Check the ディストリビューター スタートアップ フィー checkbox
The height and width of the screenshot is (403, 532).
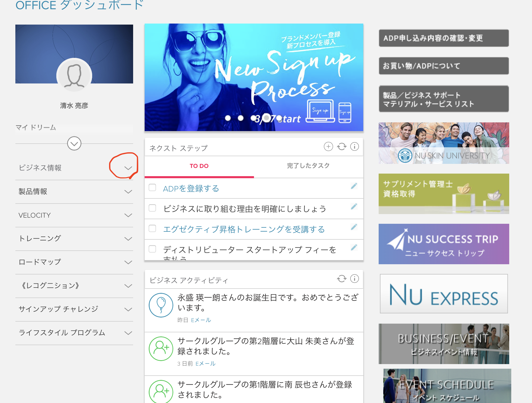152,249
